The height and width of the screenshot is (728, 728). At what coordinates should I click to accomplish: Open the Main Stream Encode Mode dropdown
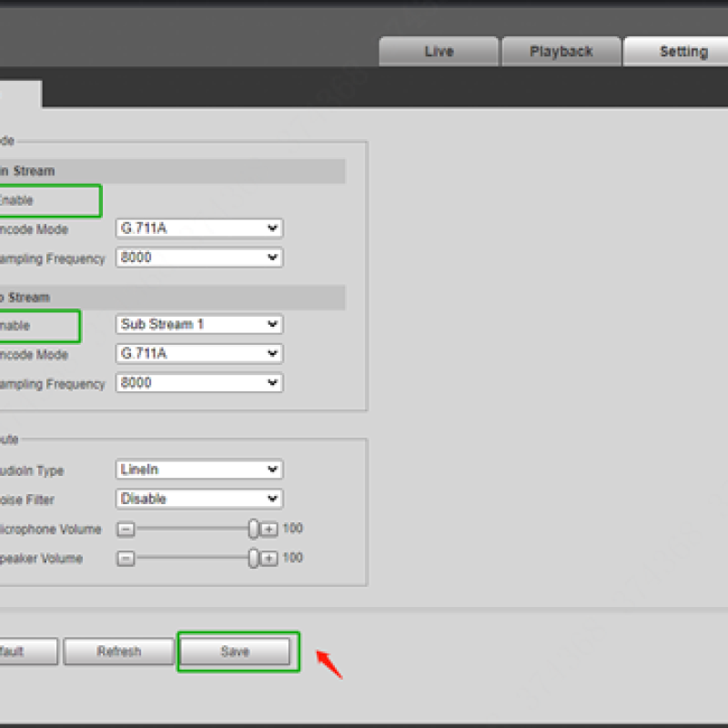[x=199, y=228]
